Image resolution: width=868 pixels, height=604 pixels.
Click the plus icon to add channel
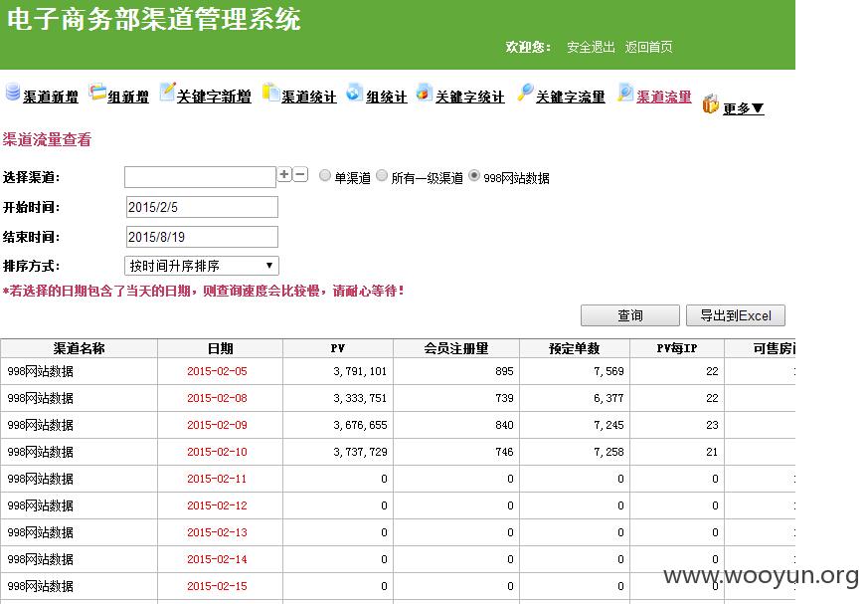click(284, 174)
